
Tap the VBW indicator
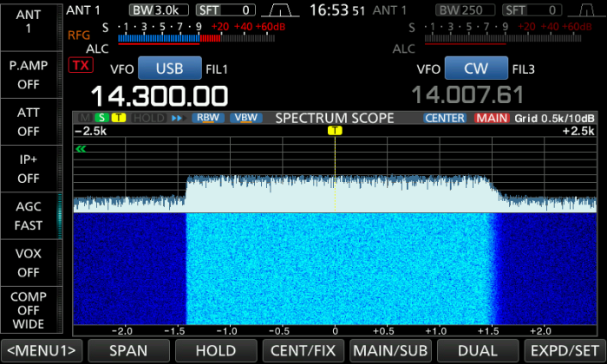click(x=246, y=118)
